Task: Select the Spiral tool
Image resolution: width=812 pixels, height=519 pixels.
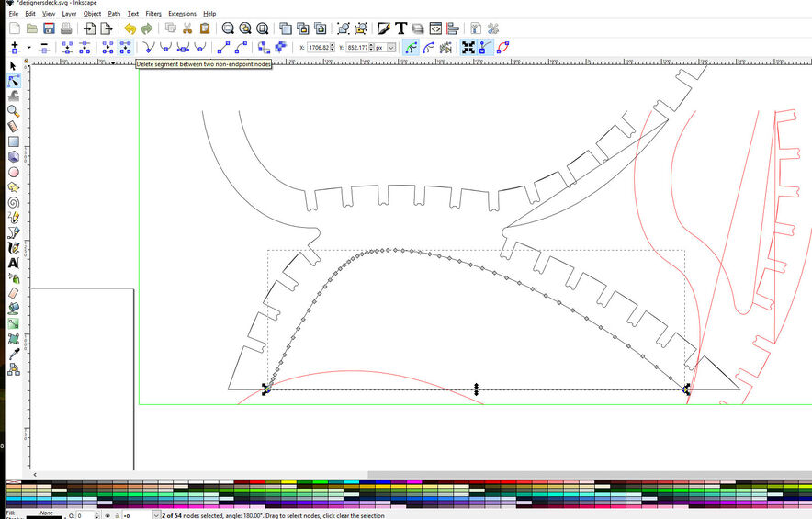Action: (x=14, y=203)
